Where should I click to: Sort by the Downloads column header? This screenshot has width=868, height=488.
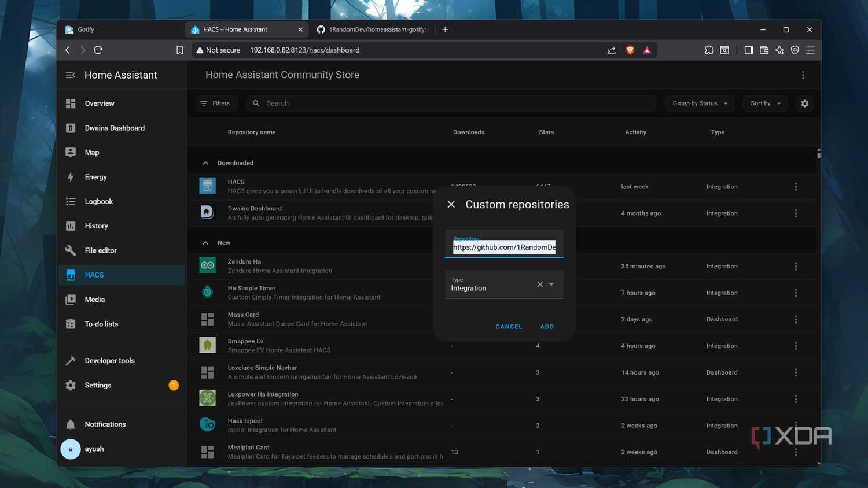tap(469, 132)
